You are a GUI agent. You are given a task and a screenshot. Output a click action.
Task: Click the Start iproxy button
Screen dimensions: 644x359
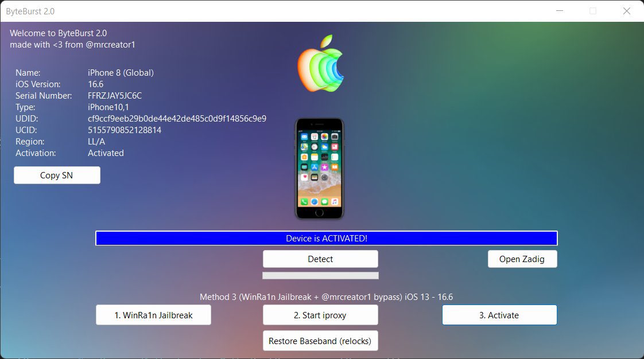[x=320, y=315]
